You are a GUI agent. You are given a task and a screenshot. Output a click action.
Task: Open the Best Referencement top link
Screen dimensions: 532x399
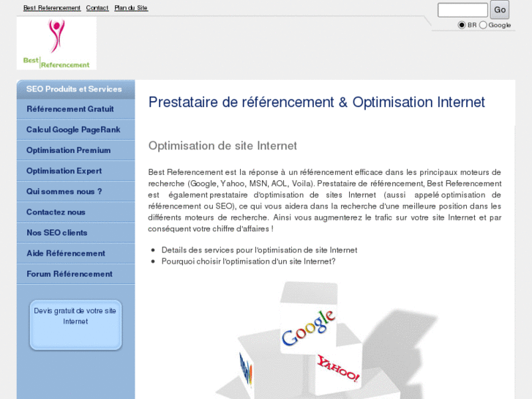point(52,8)
